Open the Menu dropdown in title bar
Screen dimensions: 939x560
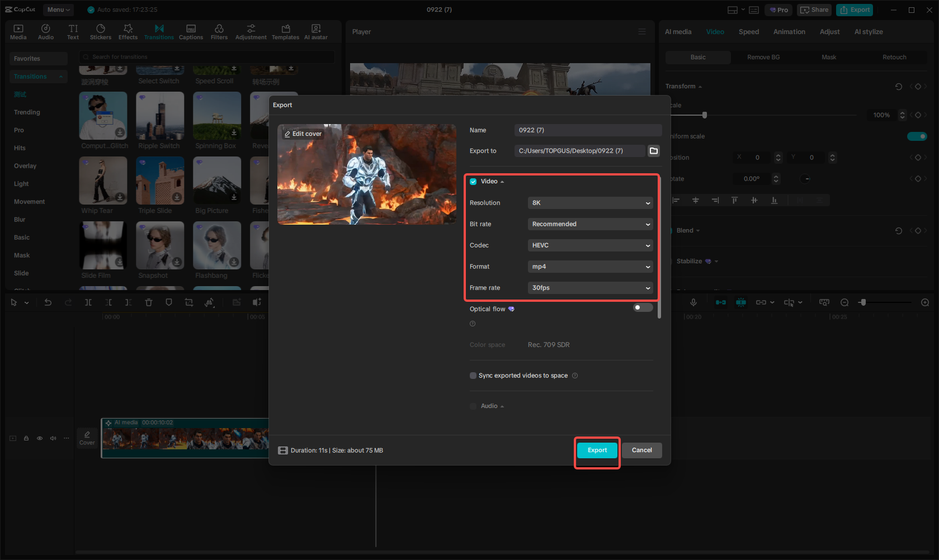coord(59,10)
